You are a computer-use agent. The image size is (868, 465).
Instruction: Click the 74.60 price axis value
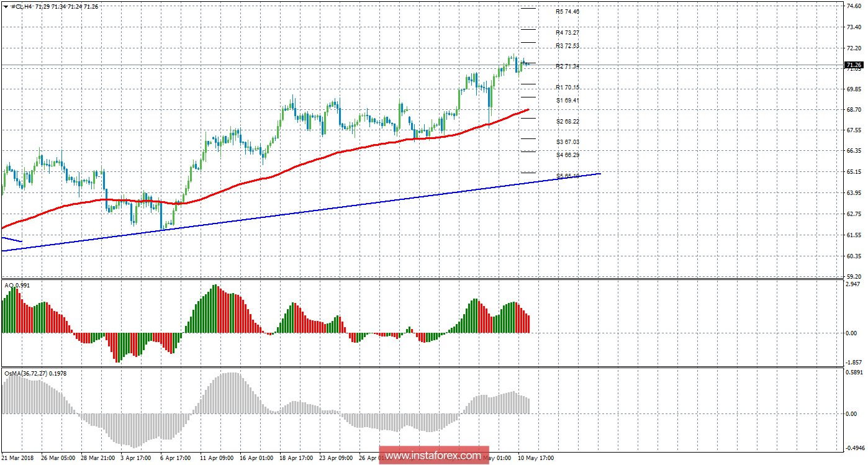coord(854,6)
